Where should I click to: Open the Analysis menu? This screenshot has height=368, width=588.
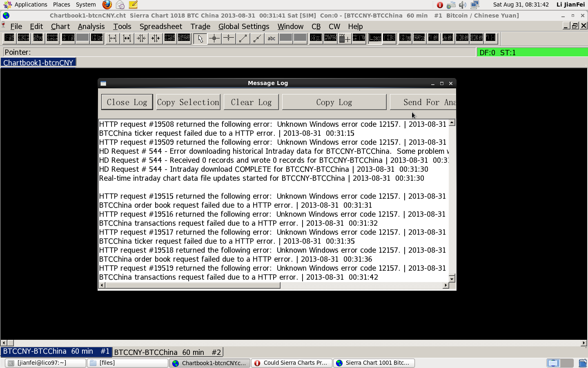91,26
